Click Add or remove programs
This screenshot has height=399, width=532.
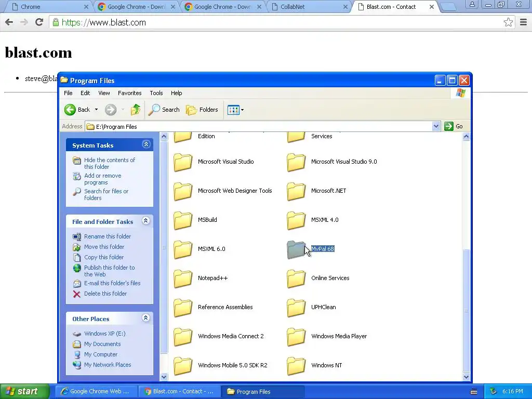(x=102, y=179)
